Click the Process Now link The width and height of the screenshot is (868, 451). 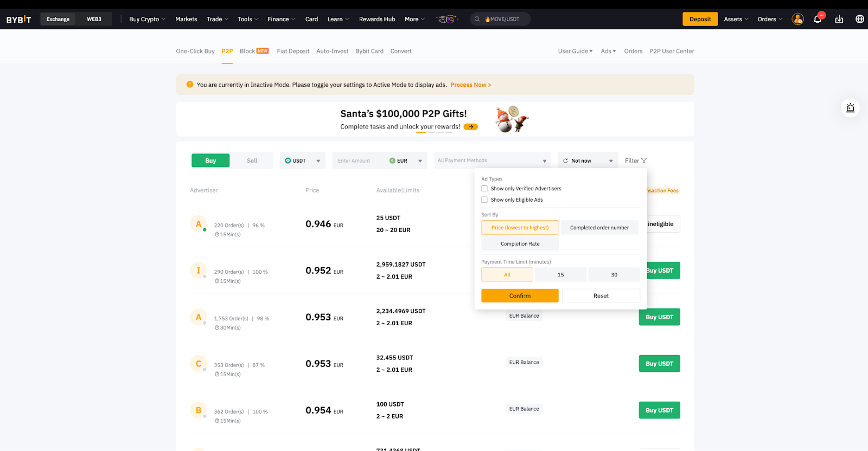coord(471,85)
